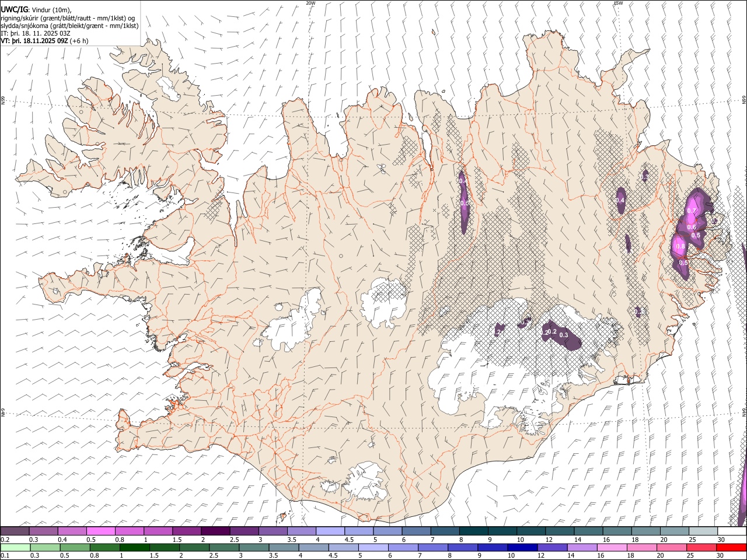Select the bottom-row legend swatch starting at 3
Viewport: 747px width, 560px height.
point(253,547)
